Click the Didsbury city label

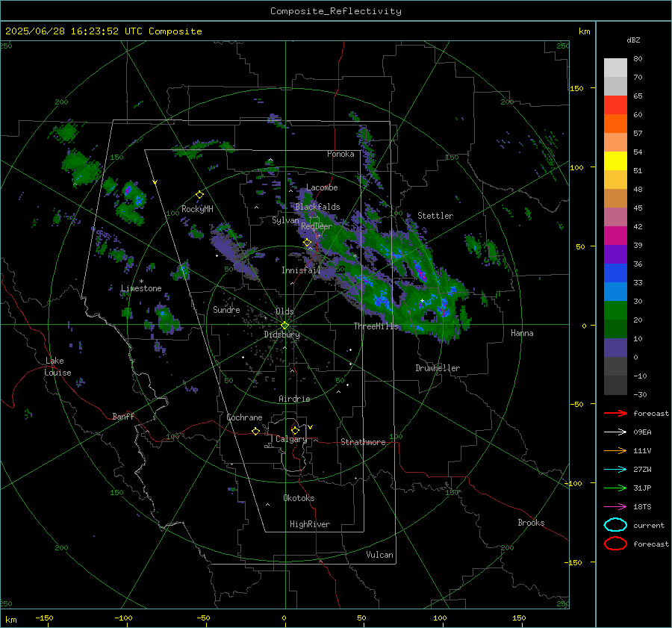tap(281, 335)
